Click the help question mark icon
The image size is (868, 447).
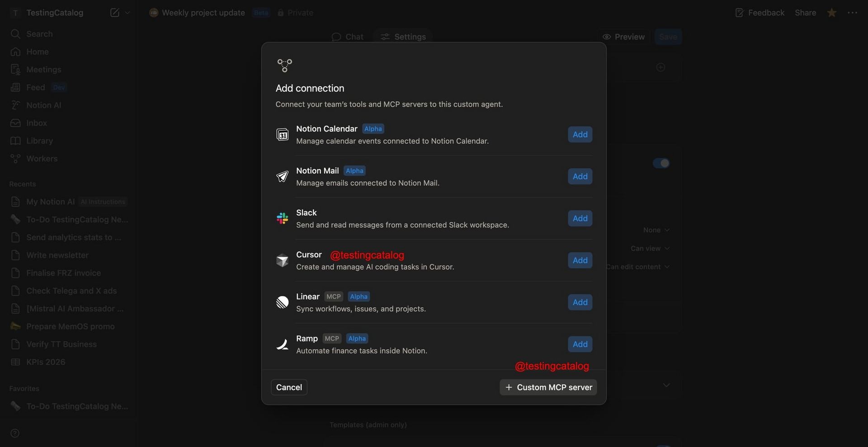[x=15, y=433]
